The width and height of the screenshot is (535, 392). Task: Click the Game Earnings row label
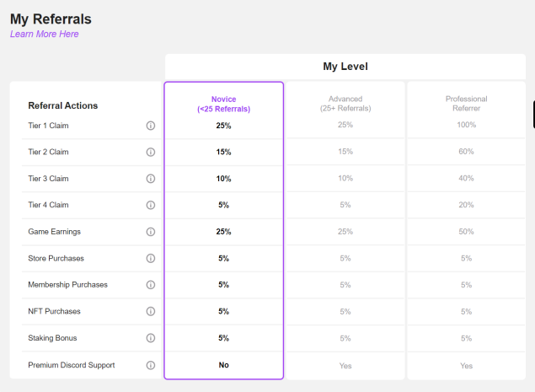click(x=54, y=232)
